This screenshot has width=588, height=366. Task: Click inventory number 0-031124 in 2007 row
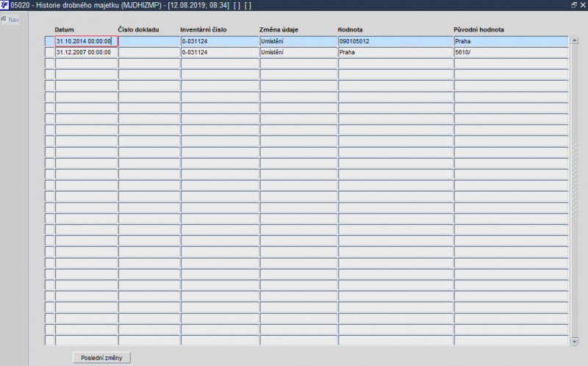point(220,52)
